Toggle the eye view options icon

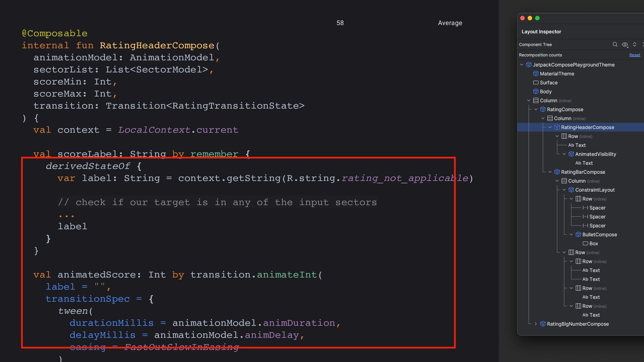[x=625, y=45]
